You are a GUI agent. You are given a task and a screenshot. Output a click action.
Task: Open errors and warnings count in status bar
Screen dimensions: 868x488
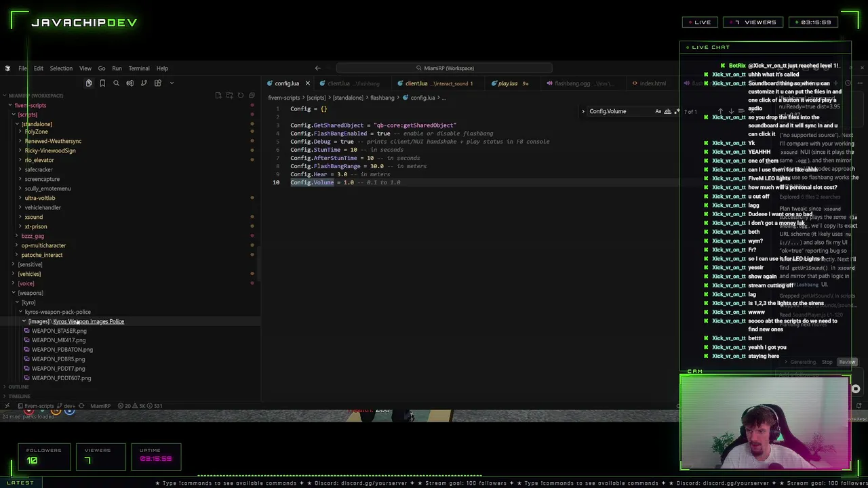141,406
